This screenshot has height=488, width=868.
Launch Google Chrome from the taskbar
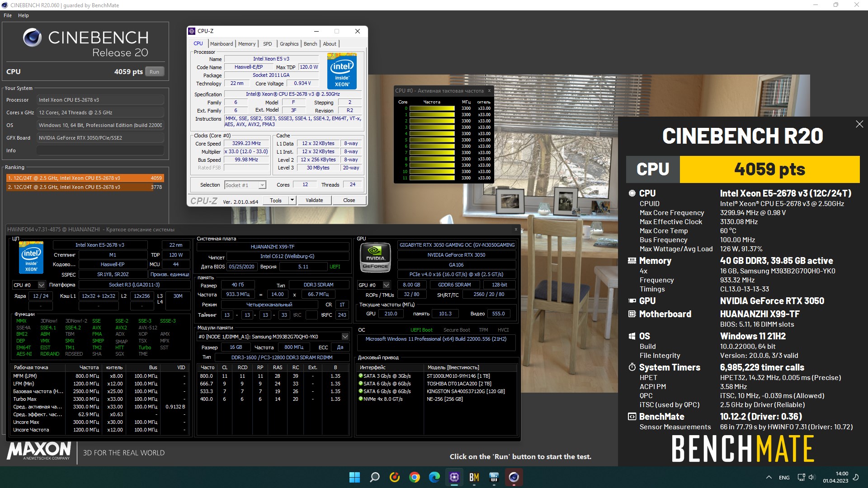(x=415, y=477)
